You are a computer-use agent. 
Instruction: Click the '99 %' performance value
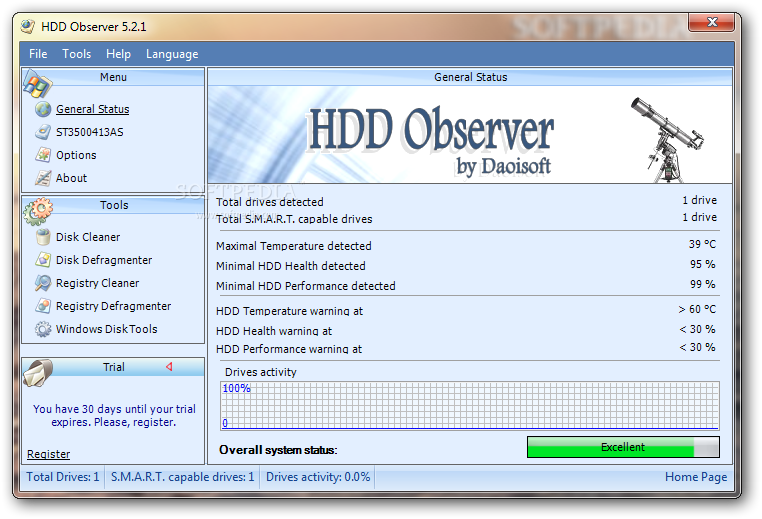(703, 284)
